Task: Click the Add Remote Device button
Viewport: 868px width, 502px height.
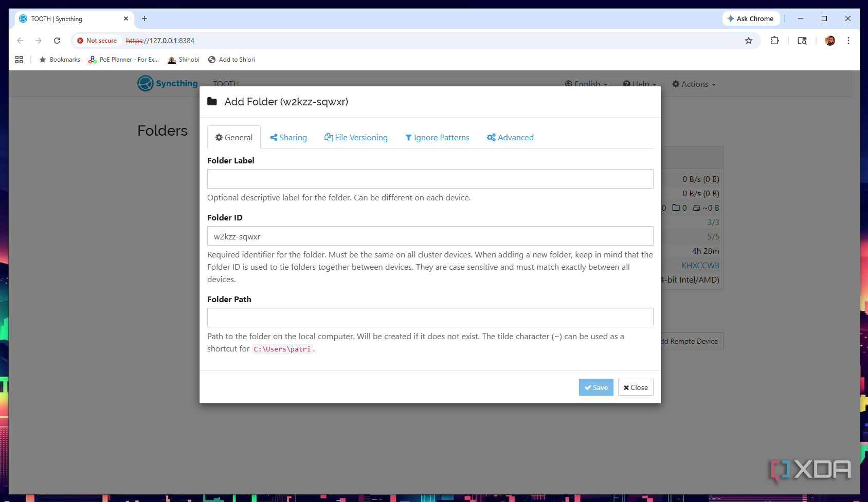Action: pos(692,341)
